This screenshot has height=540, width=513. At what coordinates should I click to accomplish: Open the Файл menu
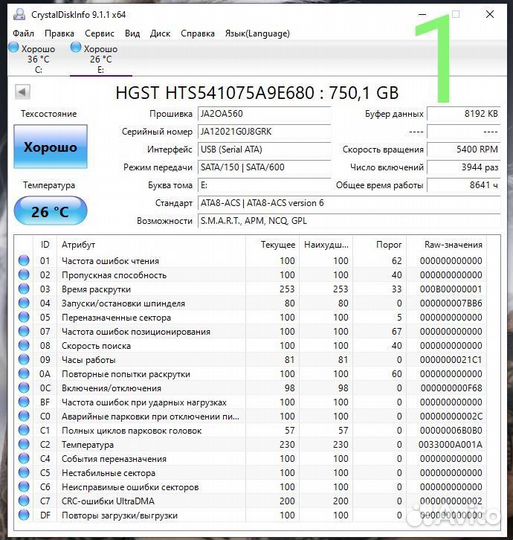coord(23,33)
